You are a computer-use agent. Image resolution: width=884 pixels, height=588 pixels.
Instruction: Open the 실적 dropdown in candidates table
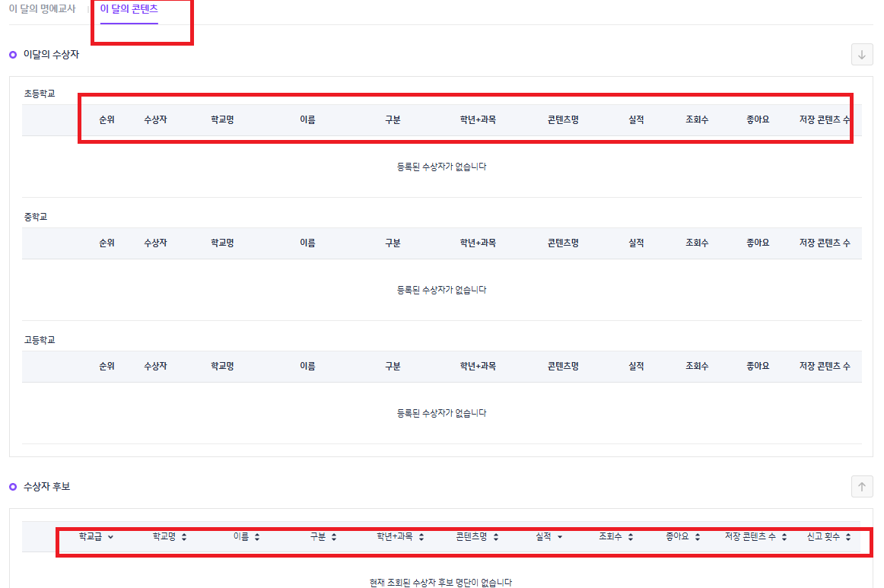tap(560, 537)
